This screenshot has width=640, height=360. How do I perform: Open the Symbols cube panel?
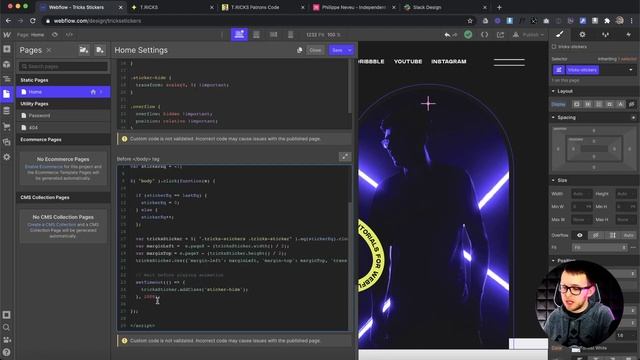[x=7, y=64]
